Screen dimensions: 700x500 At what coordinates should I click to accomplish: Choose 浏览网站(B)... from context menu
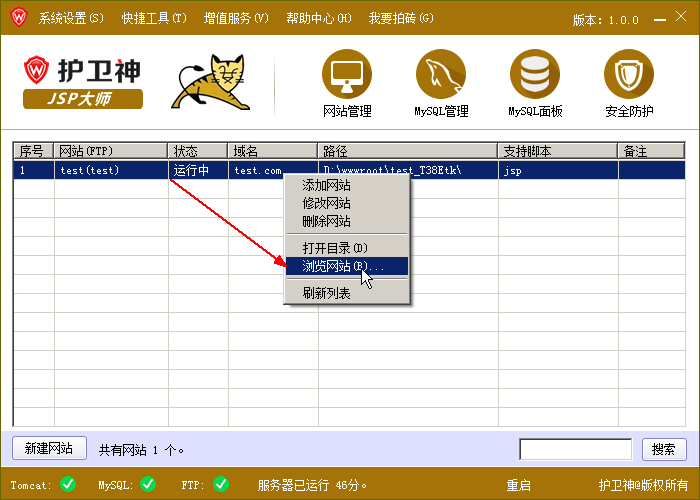(x=346, y=266)
